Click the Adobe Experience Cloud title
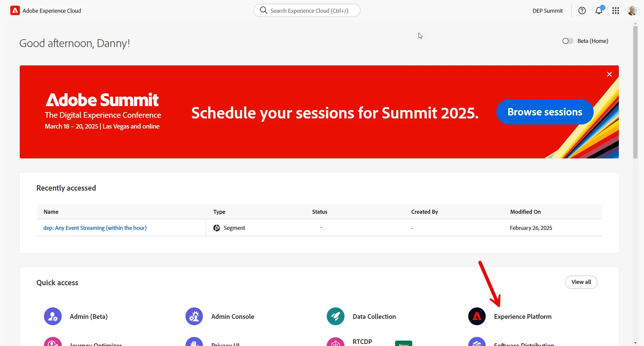The image size is (644, 346). pos(52,11)
